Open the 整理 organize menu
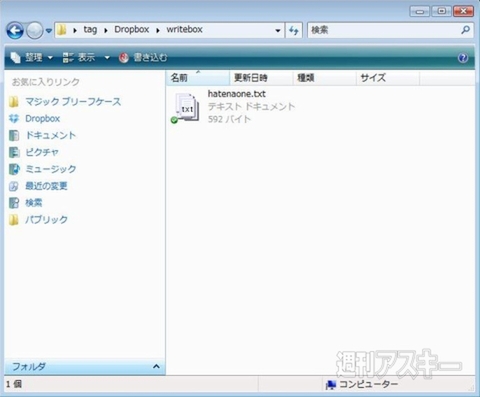The height and width of the screenshot is (397, 480). coord(32,58)
